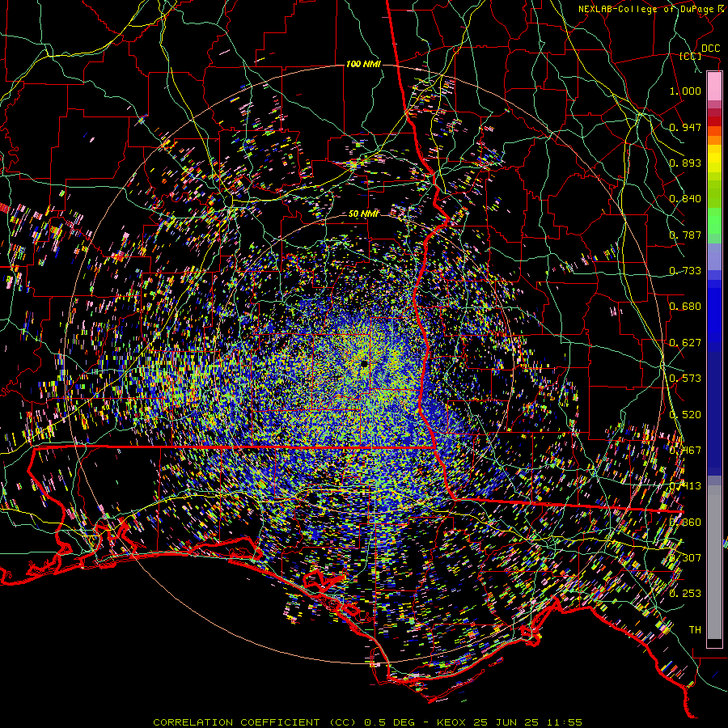Click the 0.253 scale value
728x728 pixels.
click(685, 594)
